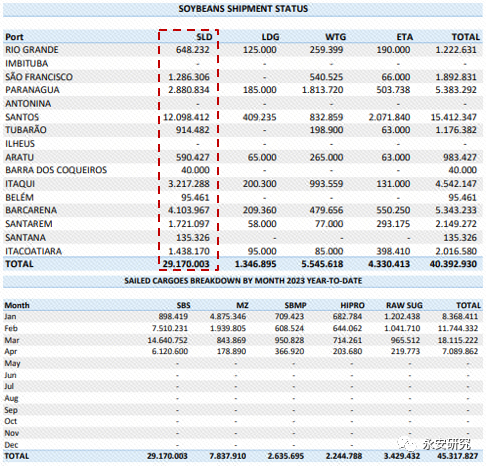Select the shipment total 40.392.930 cell
Image resolution: width=486 pixels, height=466 pixels.
[x=453, y=264]
